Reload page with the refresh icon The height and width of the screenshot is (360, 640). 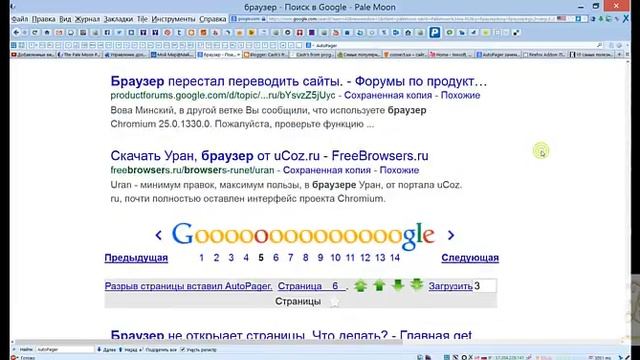(35, 32)
